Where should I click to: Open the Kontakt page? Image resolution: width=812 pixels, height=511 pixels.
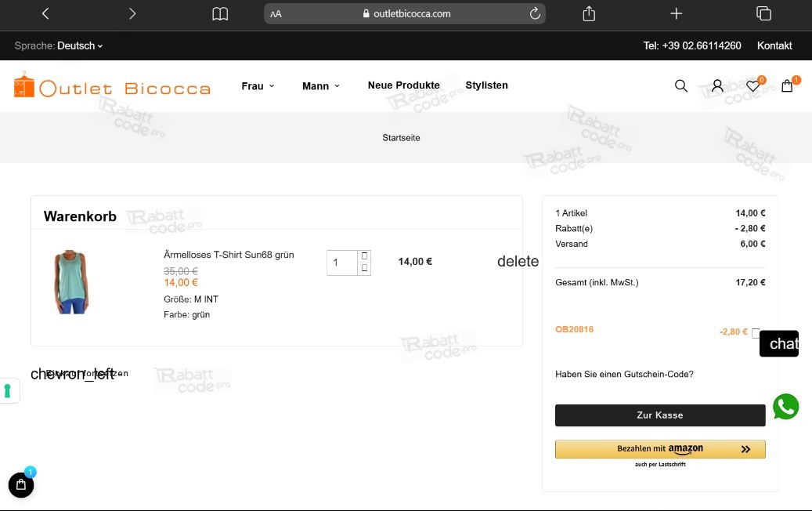point(774,45)
